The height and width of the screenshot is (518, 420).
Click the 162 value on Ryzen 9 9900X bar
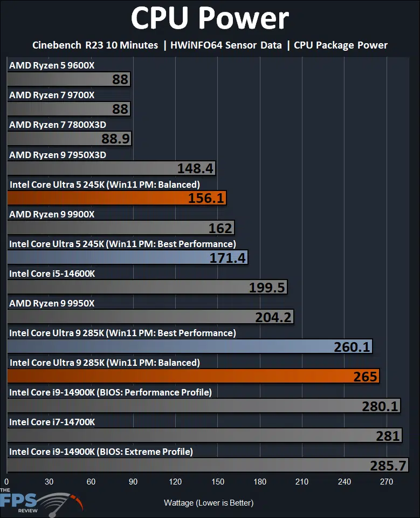coord(220,228)
